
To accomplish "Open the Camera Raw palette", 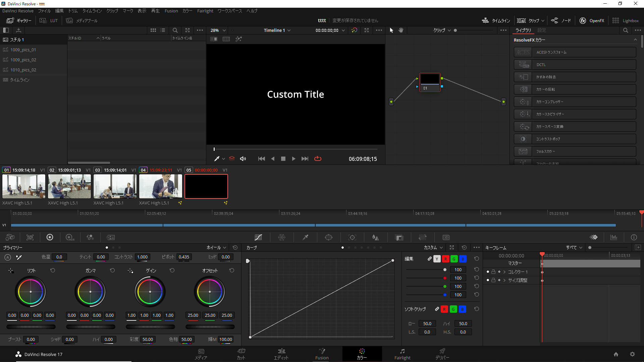I will coord(10,237).
